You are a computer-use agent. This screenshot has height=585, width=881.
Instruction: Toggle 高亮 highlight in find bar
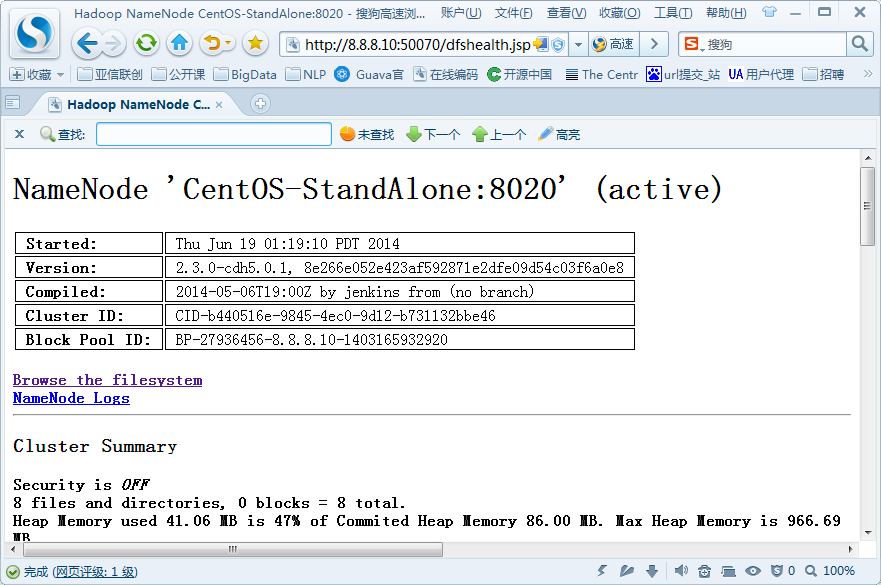[559, 134]
